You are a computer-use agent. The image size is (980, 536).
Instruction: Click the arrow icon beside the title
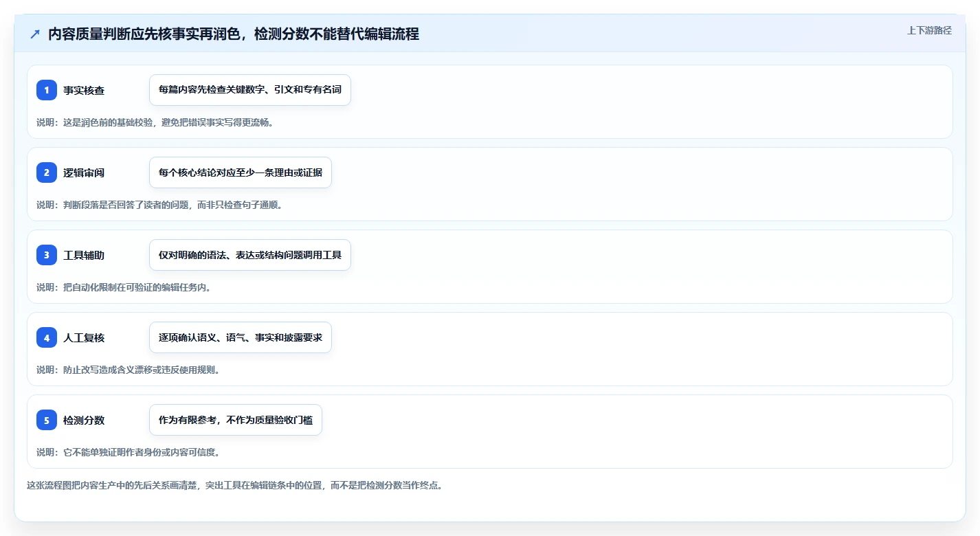pos(35,34)
